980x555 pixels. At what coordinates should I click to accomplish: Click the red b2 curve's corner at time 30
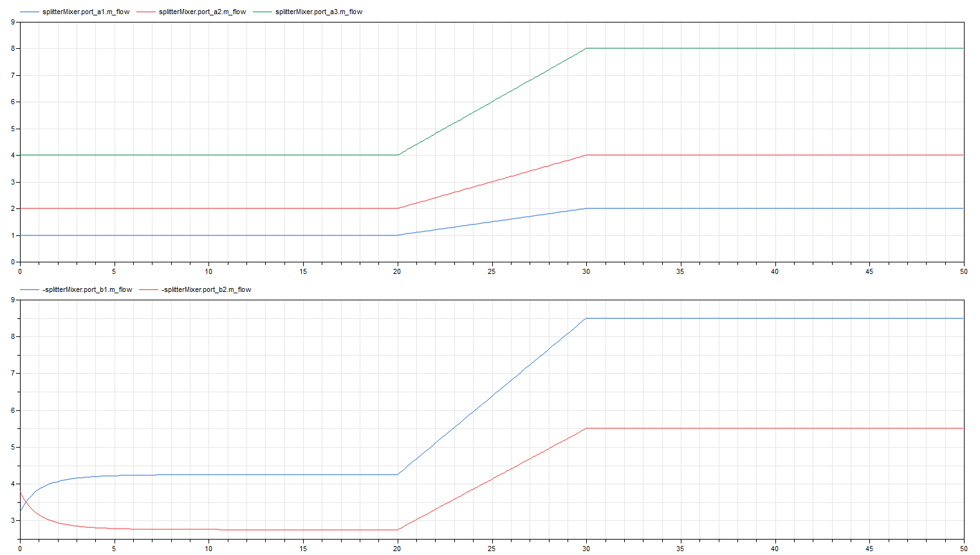(x=586, y=428)
